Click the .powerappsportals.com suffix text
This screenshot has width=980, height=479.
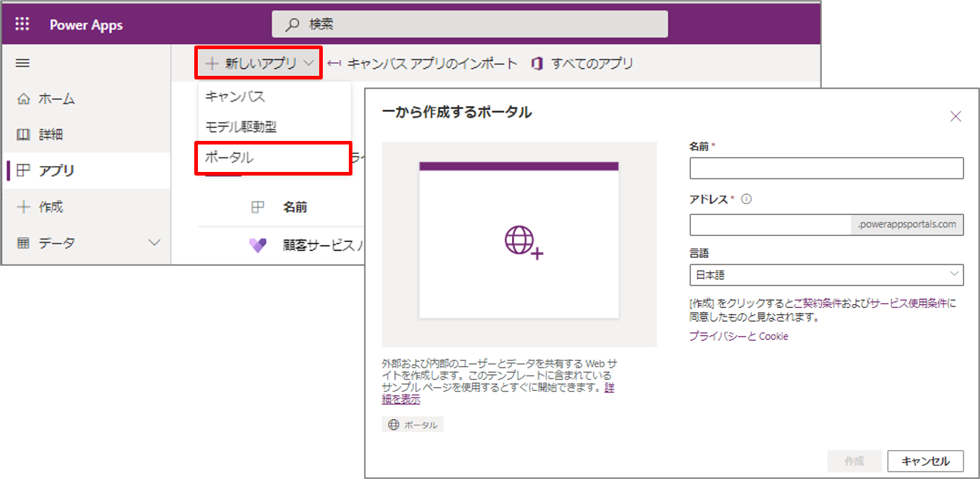pos(907,225)
